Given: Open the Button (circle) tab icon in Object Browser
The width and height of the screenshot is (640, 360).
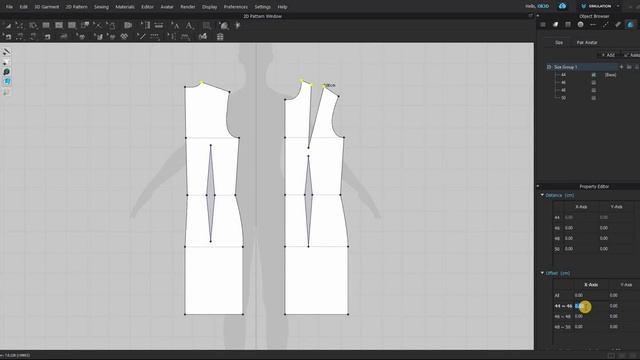Looking at the screenshot, I should tap(580, 24).
